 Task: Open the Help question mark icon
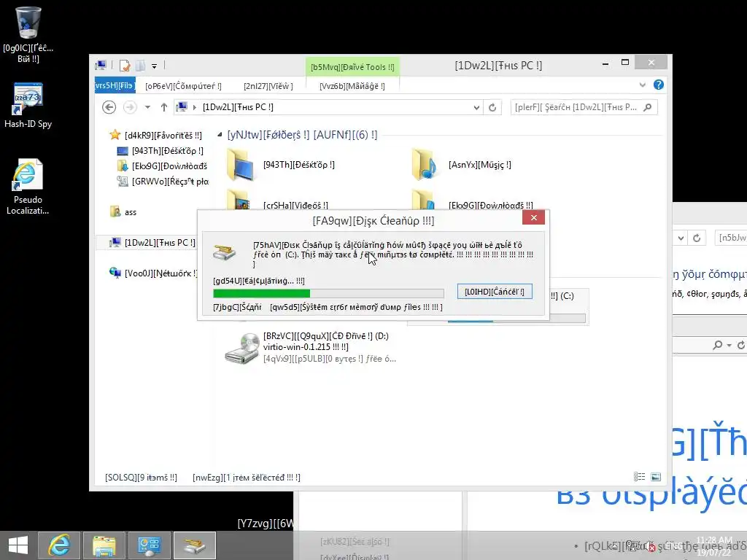click(x=659, y=85)
